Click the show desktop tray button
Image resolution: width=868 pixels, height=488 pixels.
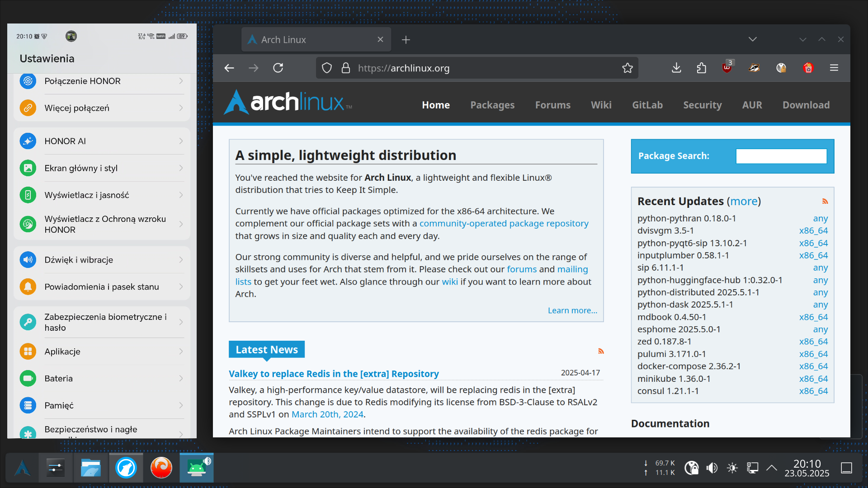pyautogui.click(x=846, y=468)
